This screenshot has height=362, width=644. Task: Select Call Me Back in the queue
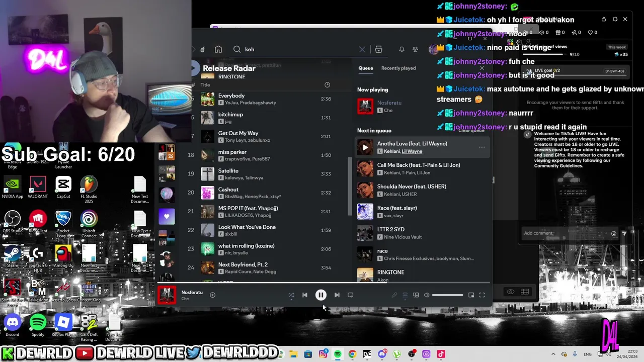pyautogui.click(x=423, y=169)
